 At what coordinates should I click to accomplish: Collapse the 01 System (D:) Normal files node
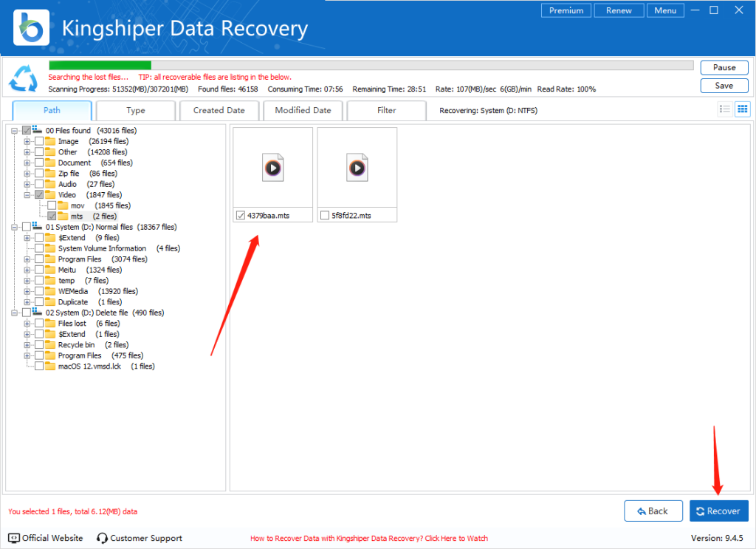pyautogui.click(x=15, y=227)
